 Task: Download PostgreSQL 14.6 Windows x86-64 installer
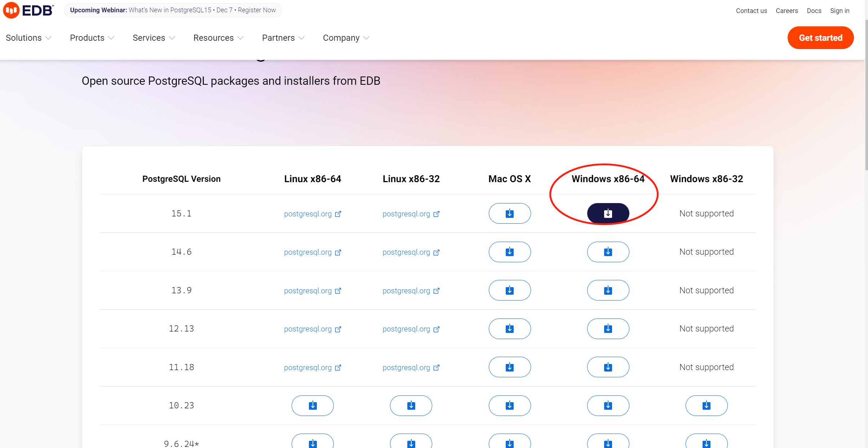point(608,252)
